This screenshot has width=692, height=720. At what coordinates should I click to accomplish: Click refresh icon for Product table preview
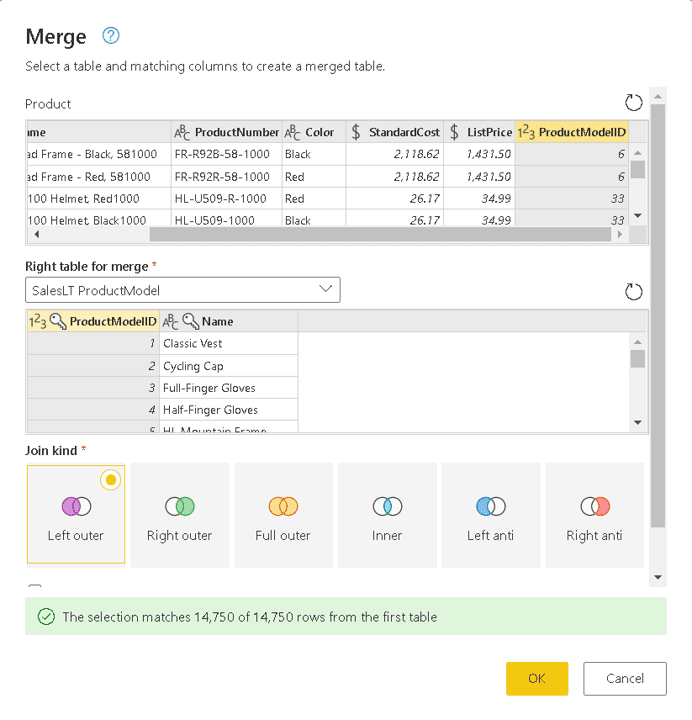click(632, 103)
